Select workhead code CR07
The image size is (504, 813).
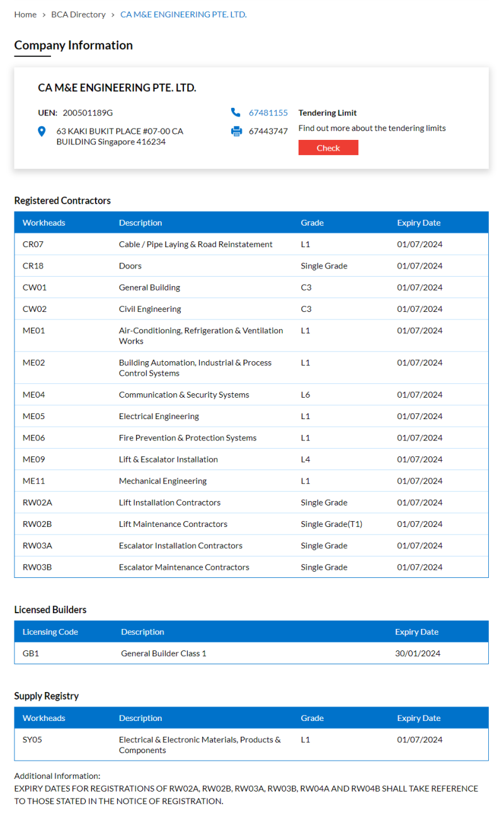coord(33,245)
